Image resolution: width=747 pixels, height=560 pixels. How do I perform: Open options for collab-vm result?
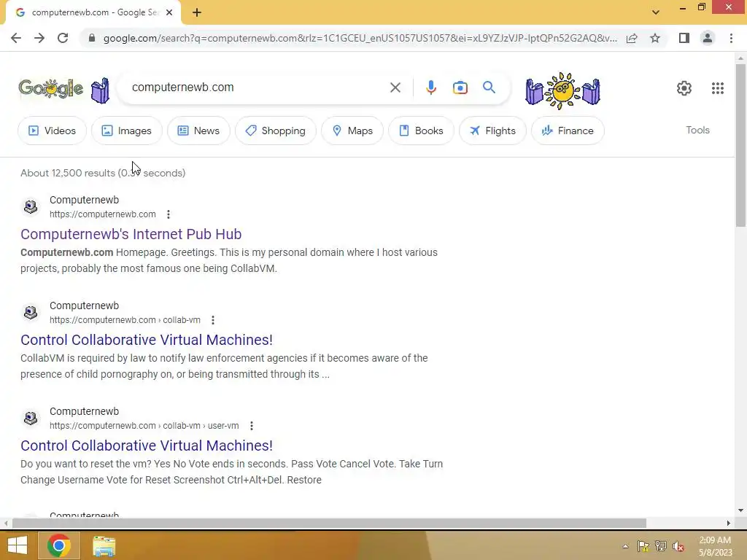pyautogui.click(x=213, y=320)
